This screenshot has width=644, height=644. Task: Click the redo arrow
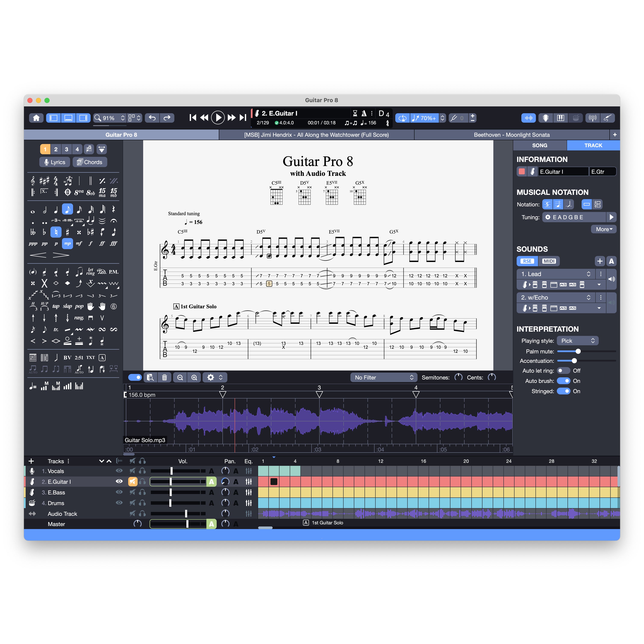tap(167, 118)
